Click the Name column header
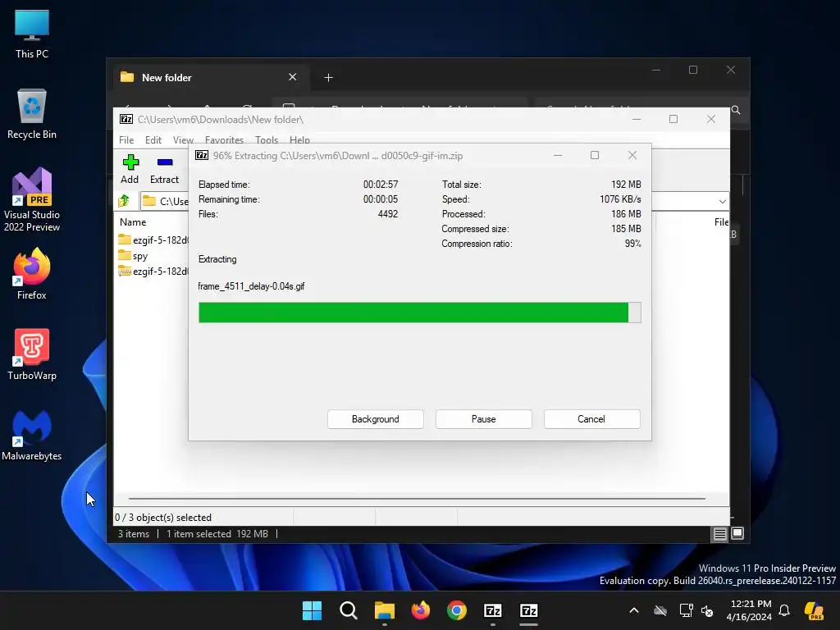This screenshot has height=630, width=840. (x=133, y=221)
